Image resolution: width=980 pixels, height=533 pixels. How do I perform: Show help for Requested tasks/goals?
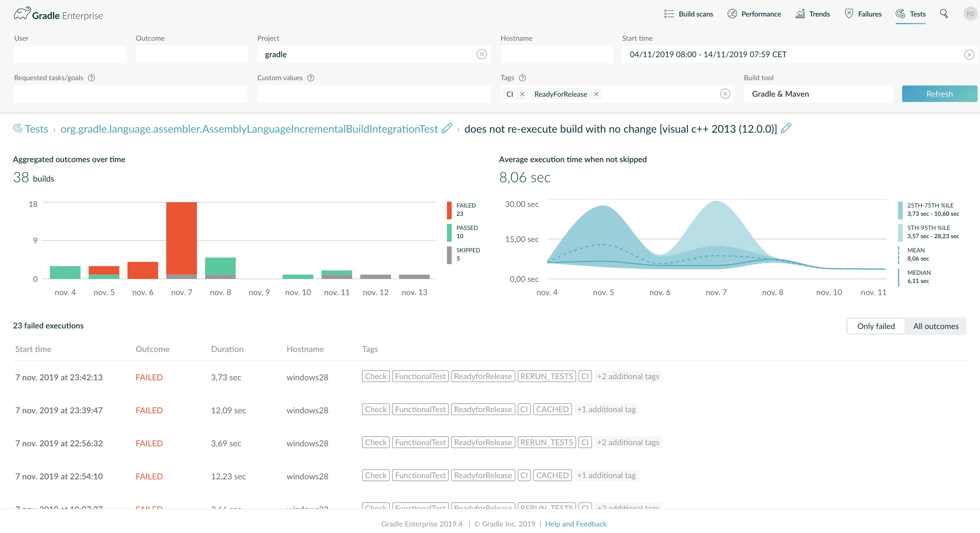(91, 78)
